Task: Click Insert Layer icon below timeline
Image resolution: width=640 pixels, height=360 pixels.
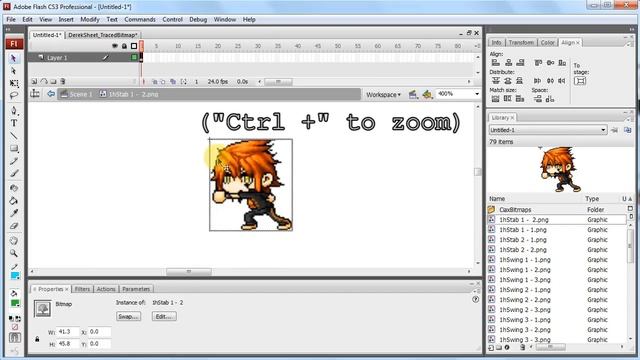Action: coord(34,82)
